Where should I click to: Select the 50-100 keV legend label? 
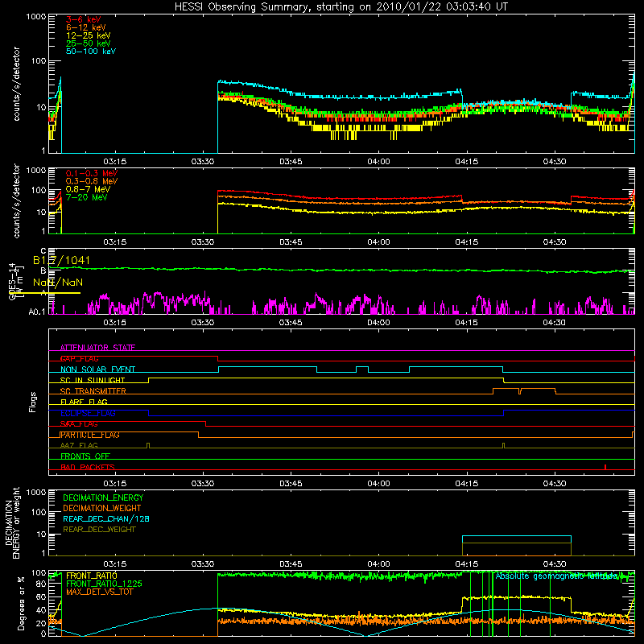pos(91,52)
